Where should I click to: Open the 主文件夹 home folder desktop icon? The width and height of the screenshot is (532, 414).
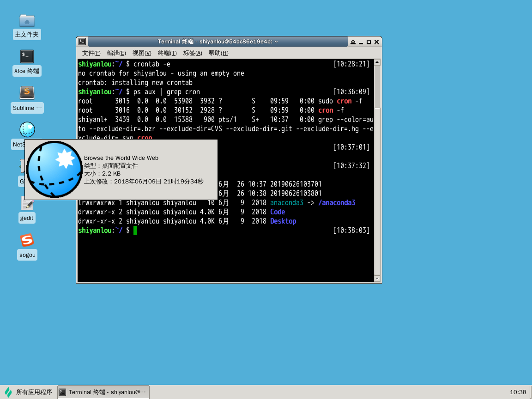[x=27, y=20]
